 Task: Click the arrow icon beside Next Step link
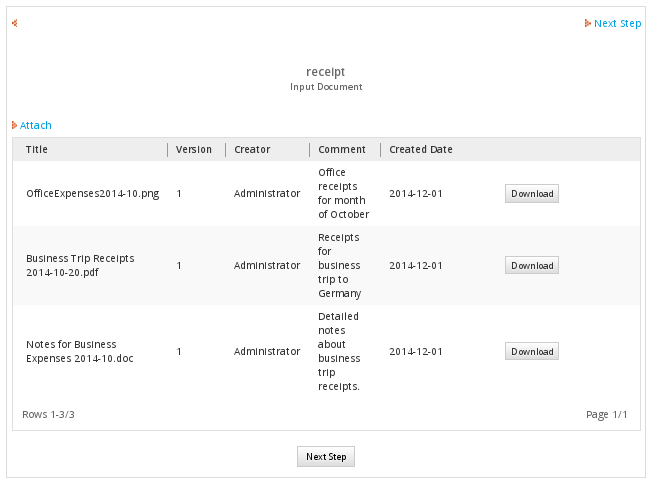click(588, 23)
